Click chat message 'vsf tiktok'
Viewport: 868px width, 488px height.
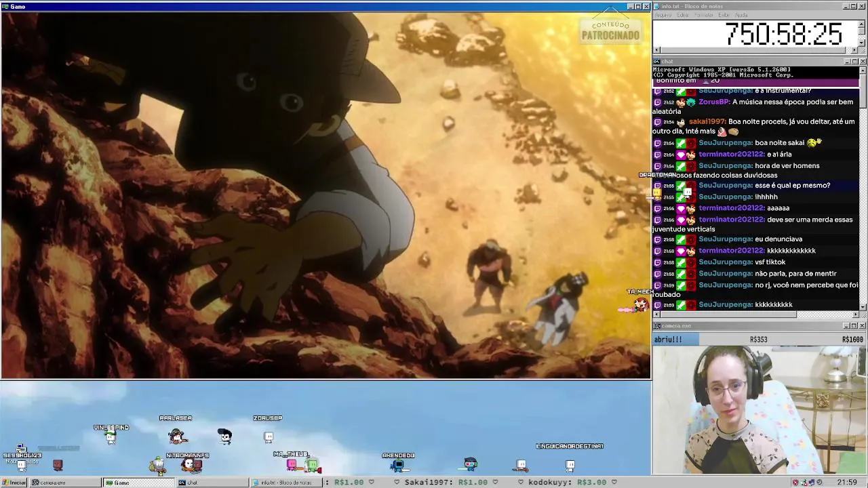770,262
